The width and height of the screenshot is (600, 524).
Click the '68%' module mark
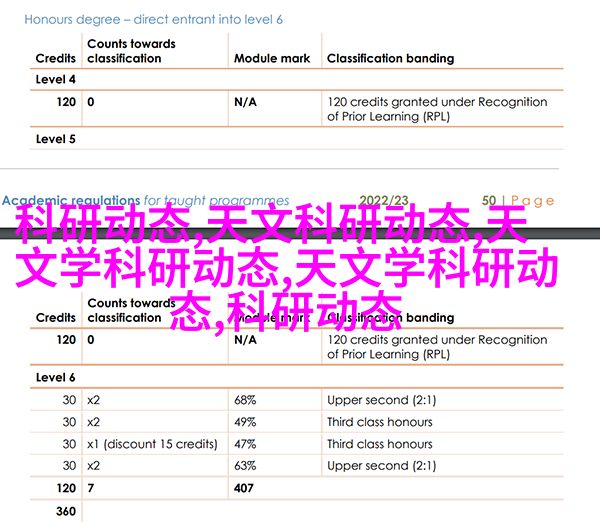245,400
